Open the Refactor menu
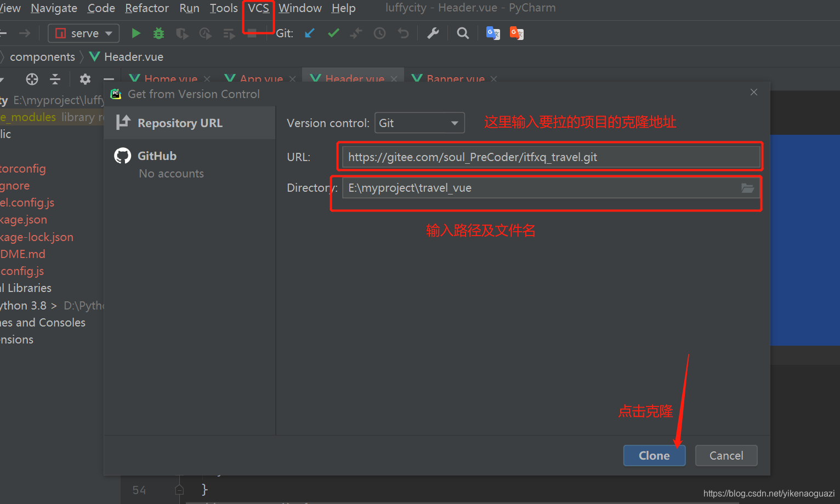The height and width of the screenshot is (504, 840). pyautogui.click(x=147, y=8)
